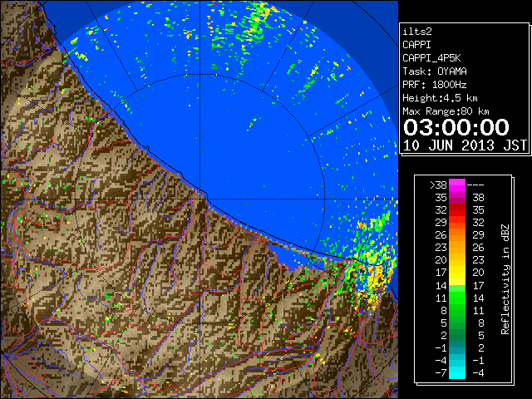Click the '10 JUN 2013 JST' date
The image size is (532, 399).
tap(465, 145)
